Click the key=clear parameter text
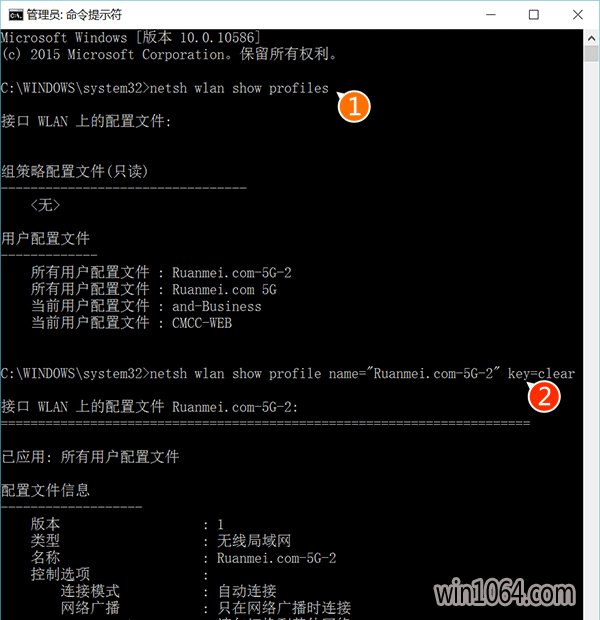Image resolution: width=600 pixels, height=620 pixels. pos(541,374)
